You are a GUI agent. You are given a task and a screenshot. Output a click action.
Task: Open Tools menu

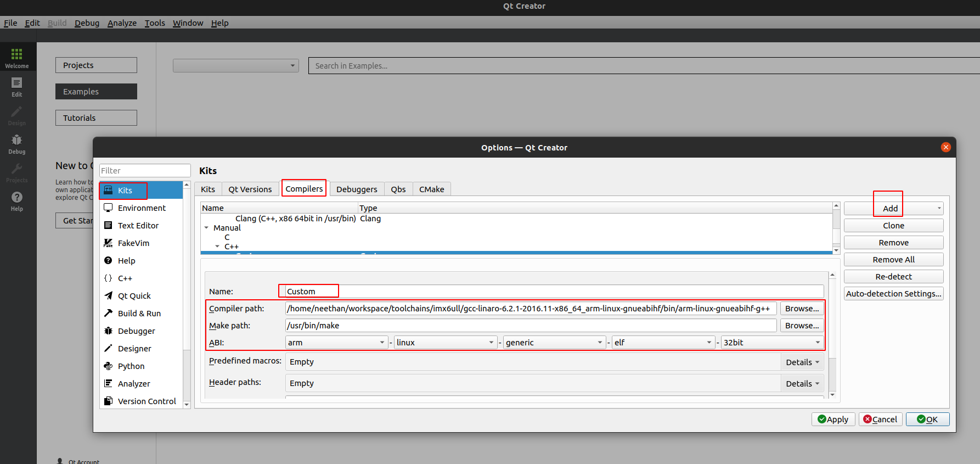coord(155,23)
